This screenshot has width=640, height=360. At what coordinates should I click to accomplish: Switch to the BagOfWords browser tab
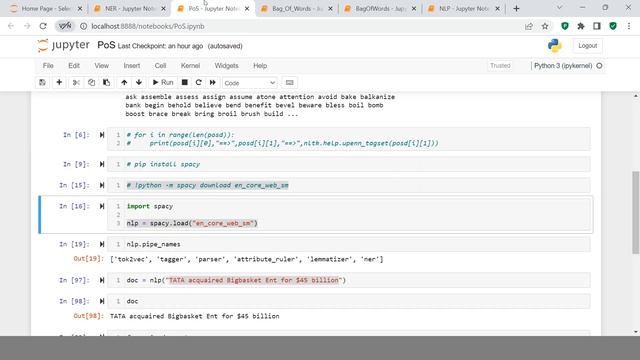coord(381,9)
